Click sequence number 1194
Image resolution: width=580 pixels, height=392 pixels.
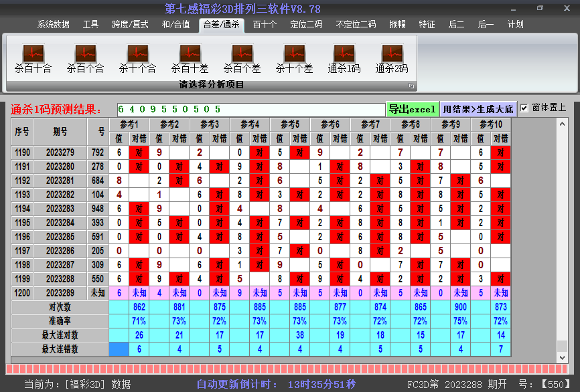tap(22, 209)
